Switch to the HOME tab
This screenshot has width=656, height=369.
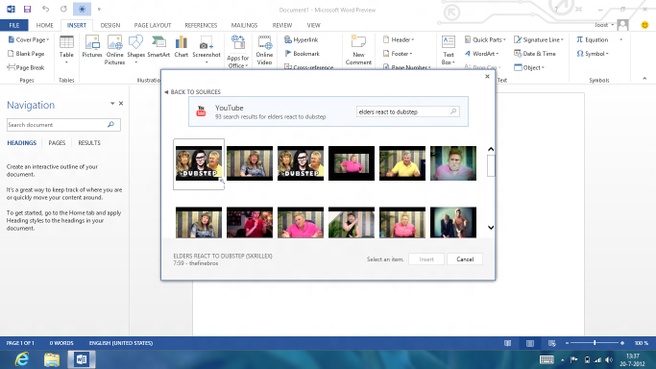click(44, 25)
